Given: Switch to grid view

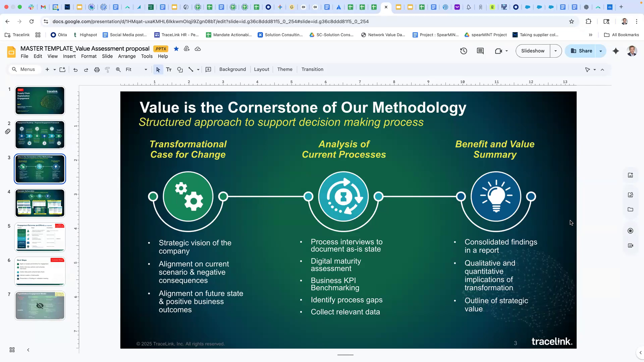Looking at the screenshot, I should 12,350.
